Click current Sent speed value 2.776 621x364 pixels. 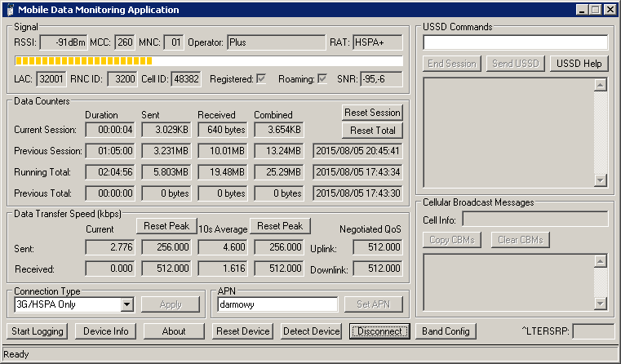point(110,247)
